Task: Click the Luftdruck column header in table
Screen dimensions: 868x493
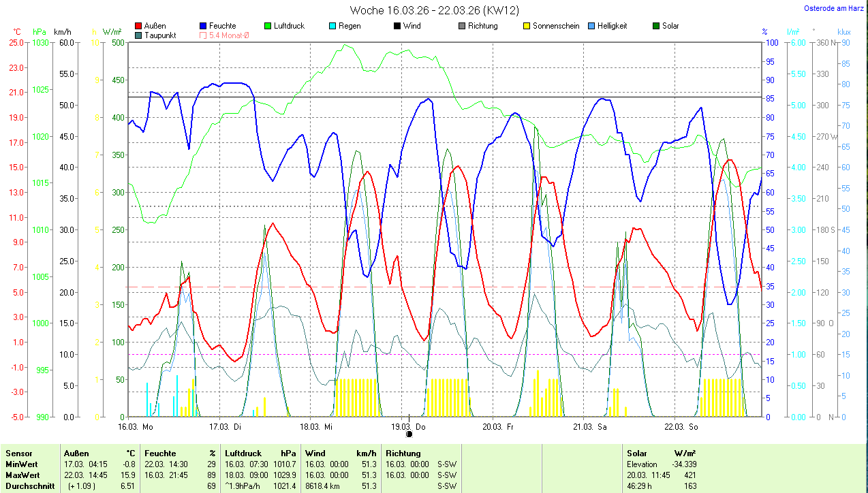Action: pos(243,454)
